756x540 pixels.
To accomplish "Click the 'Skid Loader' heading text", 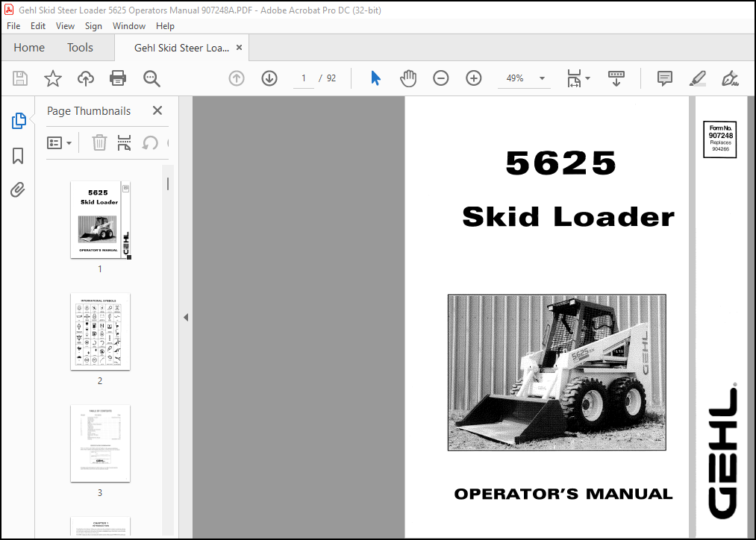I will [x=568, y=216].
